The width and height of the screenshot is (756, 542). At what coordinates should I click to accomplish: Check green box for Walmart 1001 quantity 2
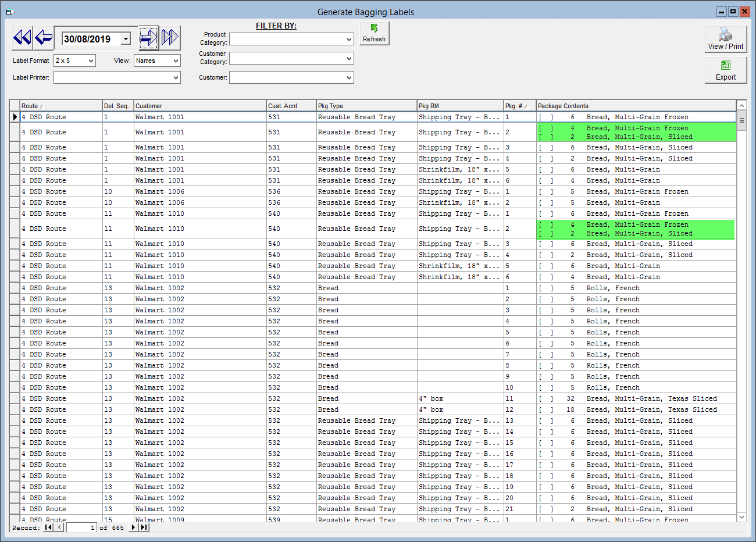pyautogui.click(x=545, y=137)
